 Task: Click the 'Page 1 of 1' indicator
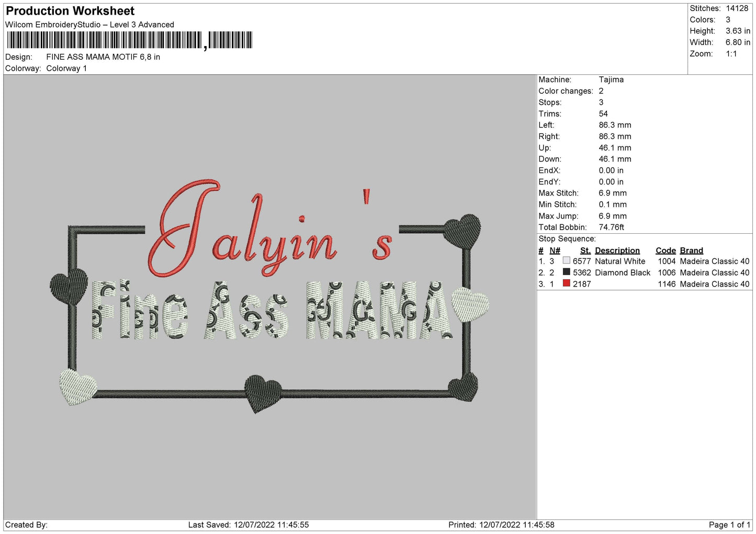729,525
